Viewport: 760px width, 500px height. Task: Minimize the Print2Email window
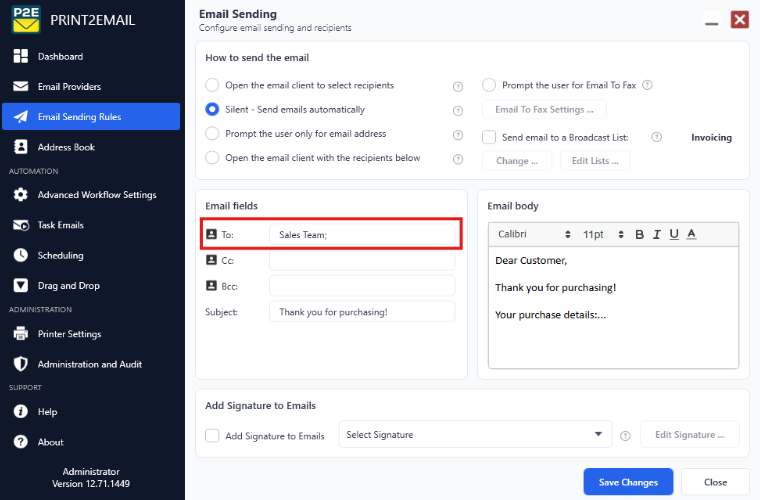[712, 20]
